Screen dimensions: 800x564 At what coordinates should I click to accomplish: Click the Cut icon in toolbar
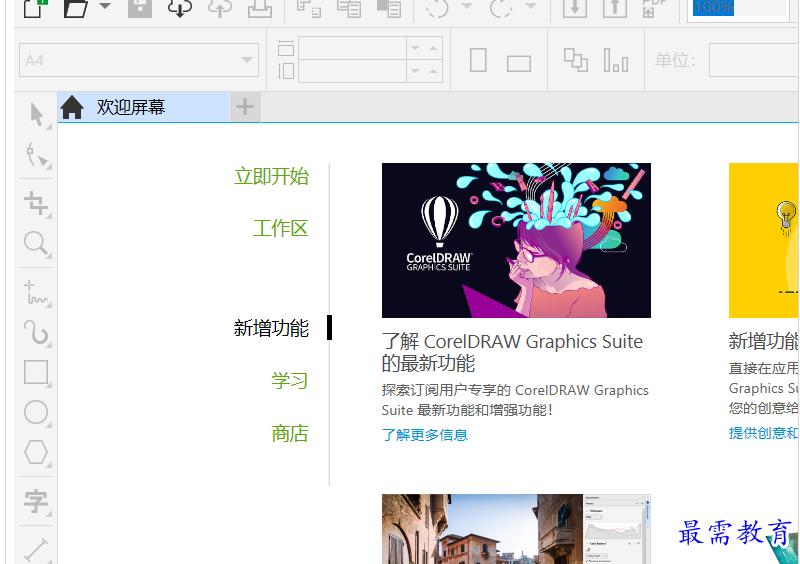coord(309,8)
